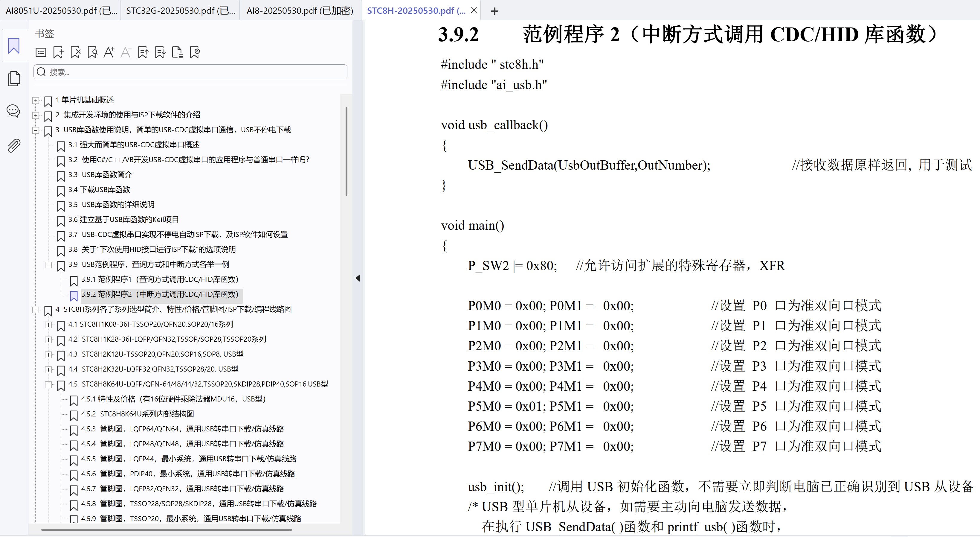The height and width of the screenshot is (537, 980).
Task: Click the bookmark panel horizontal scrollbar
Action: pyautogui.click(x=166, y=530)
